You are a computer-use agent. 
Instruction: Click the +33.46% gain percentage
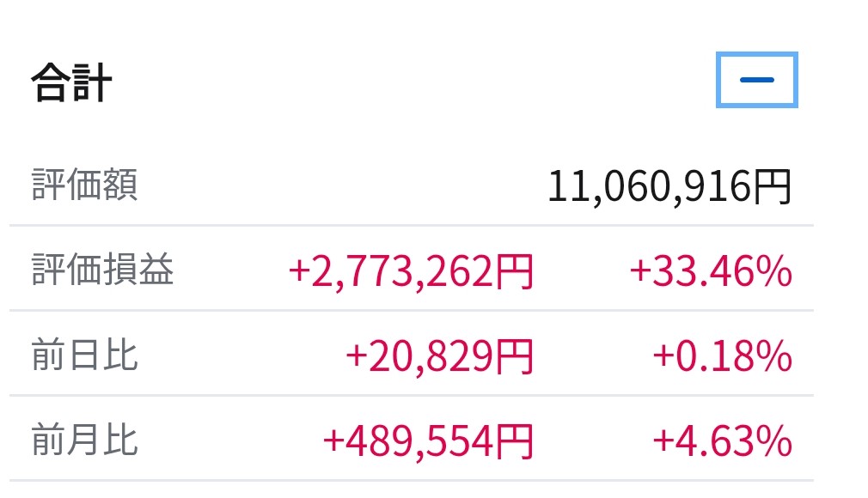[710, 271]
